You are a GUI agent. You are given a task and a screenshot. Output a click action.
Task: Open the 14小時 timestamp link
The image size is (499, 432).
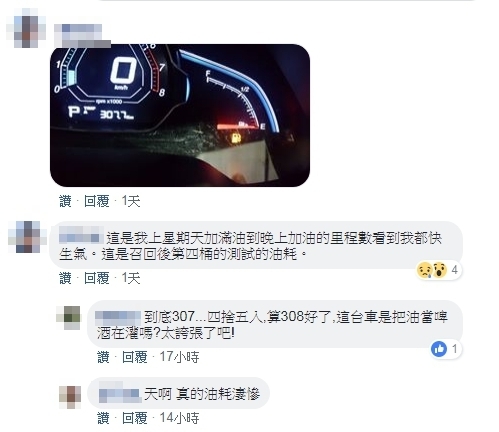click(x=179, y=418)
